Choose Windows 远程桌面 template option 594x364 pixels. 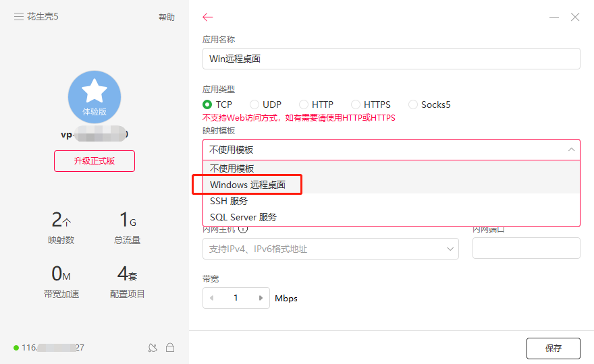point(248,185)
